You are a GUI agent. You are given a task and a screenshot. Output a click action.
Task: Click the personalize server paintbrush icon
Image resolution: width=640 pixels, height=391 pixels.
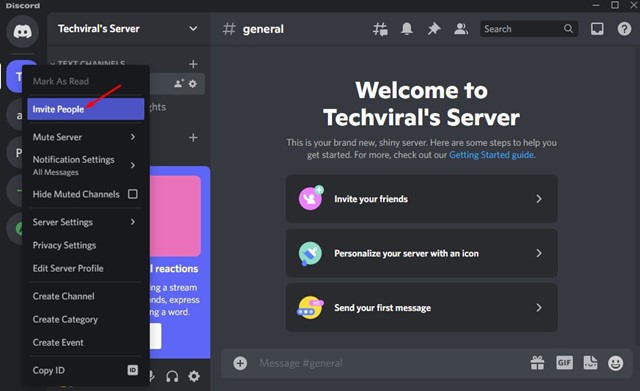tap(310, 253)
